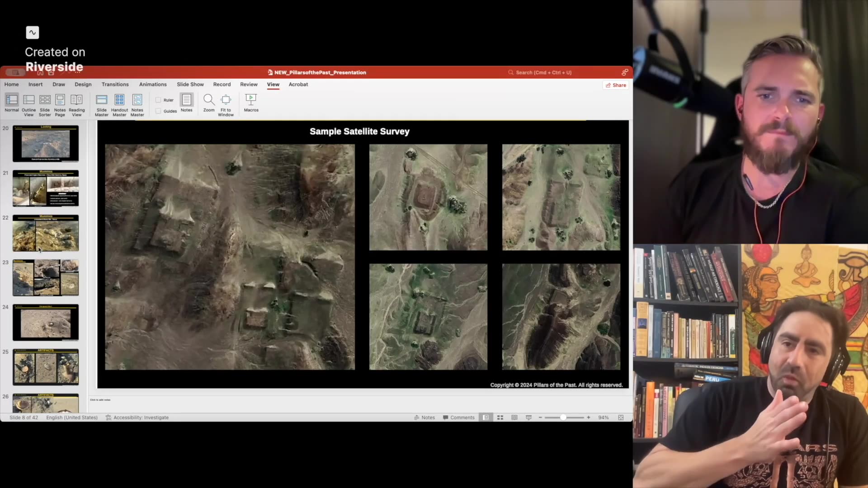
Task: Click Fit to Window
Action: pyautogui.click(x=226, y=104)
